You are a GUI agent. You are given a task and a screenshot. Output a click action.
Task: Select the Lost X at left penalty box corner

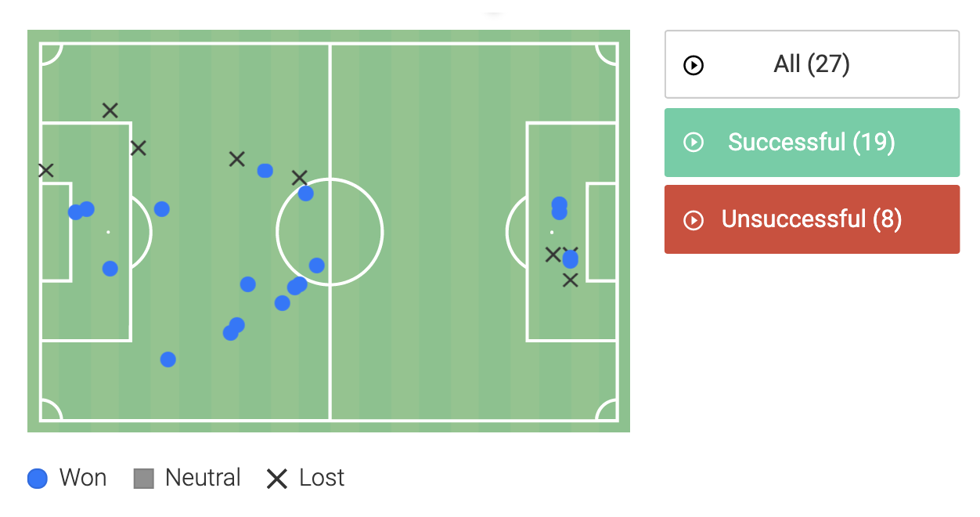coord(139,147)
